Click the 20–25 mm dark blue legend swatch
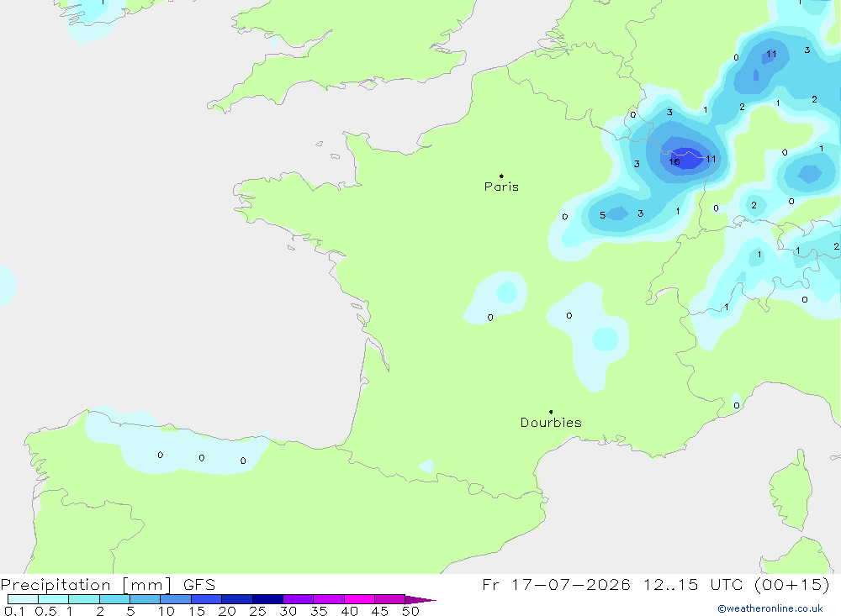 click(x=237, y=599)
